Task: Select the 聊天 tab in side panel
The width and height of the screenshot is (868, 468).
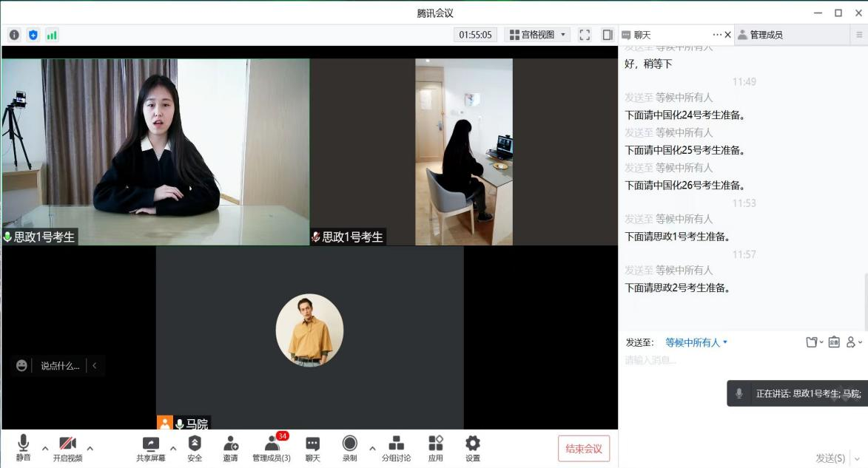Action: click(642, 35)
